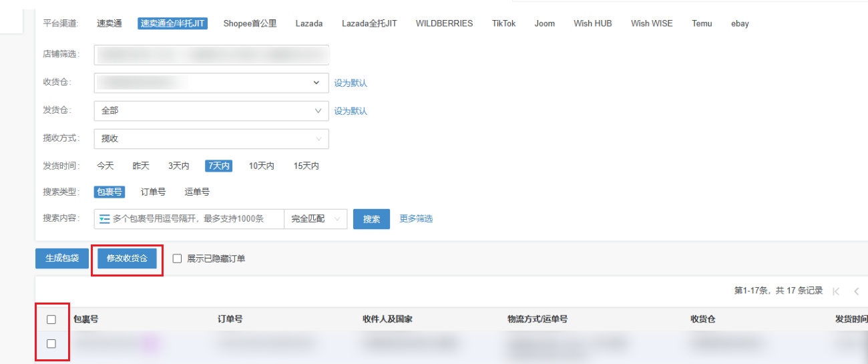Expand the 揽收方式 dropdown
This screenshot has height=364, width=868.
(x=211, y=139)
